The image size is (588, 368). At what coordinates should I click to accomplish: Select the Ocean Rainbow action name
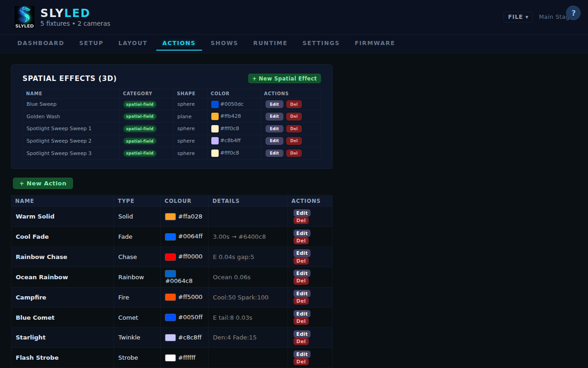42,277
